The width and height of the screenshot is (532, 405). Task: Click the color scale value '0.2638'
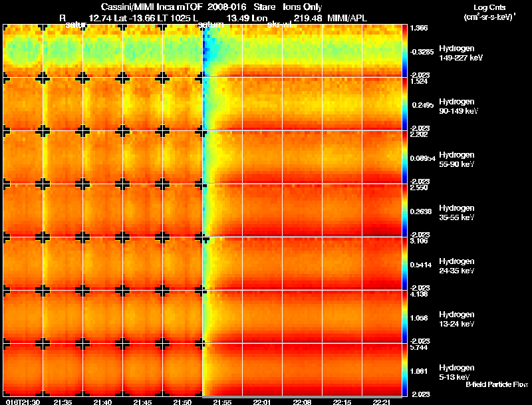(422, 211)
